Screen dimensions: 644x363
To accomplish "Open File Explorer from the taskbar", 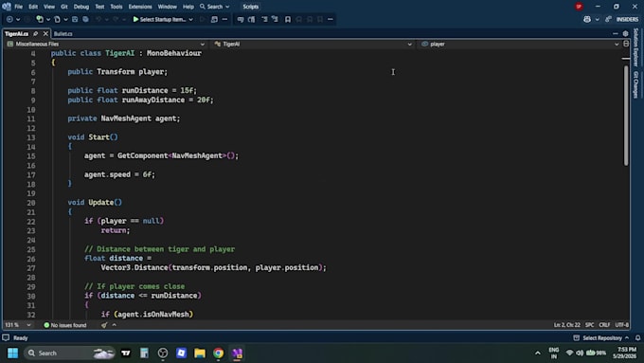I will [200, 354].
